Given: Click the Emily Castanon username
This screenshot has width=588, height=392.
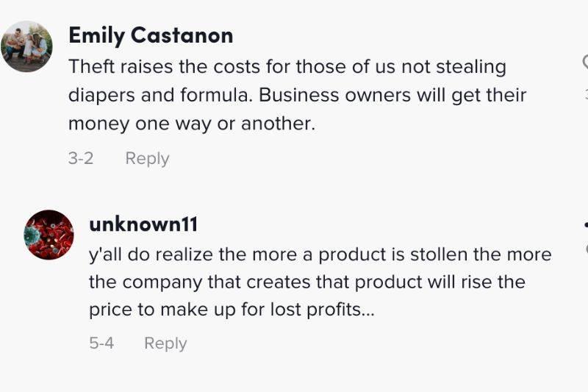Looking at the screenshot, I should click(x=151, y=35).
